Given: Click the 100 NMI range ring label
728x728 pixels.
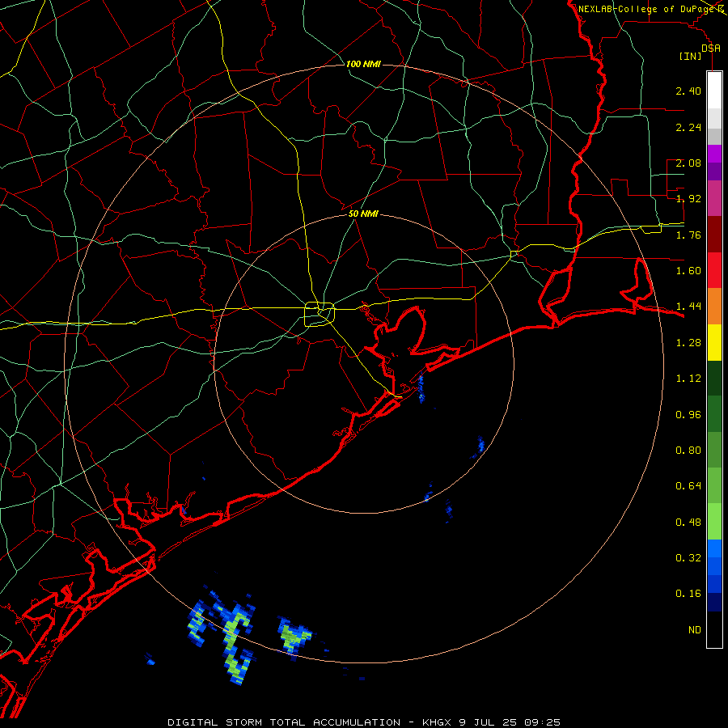Looking at the screenshot, I should (x=363, y=64).
